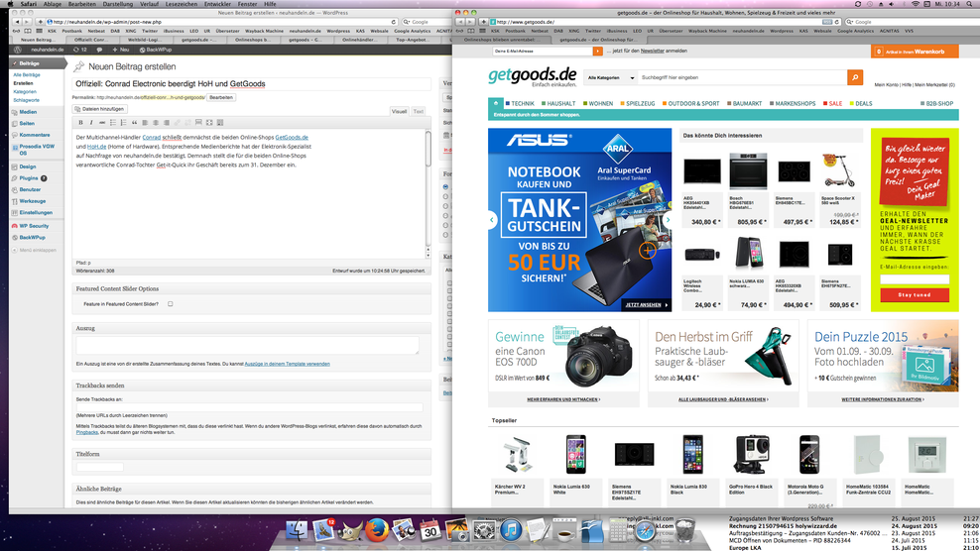Click the post title input field

pyautogui.click(x=251, y=83)
